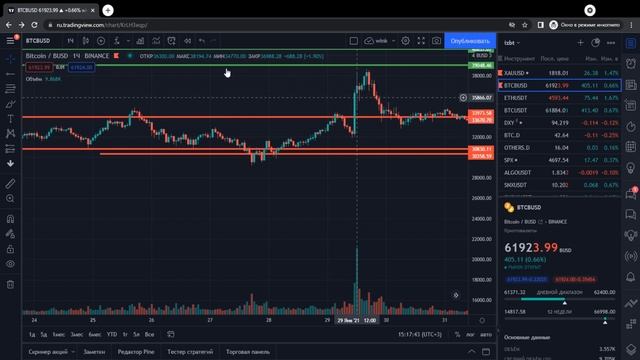Toggle лог logarithmic scale
Viewport: 640px width, 360px height.
point(470,334)
